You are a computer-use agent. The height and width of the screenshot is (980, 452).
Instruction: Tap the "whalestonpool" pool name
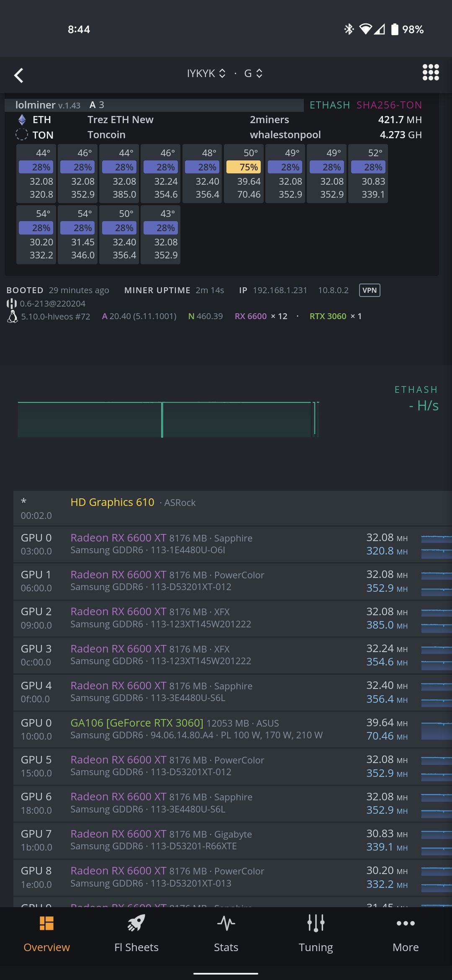[x=285, y=135]
